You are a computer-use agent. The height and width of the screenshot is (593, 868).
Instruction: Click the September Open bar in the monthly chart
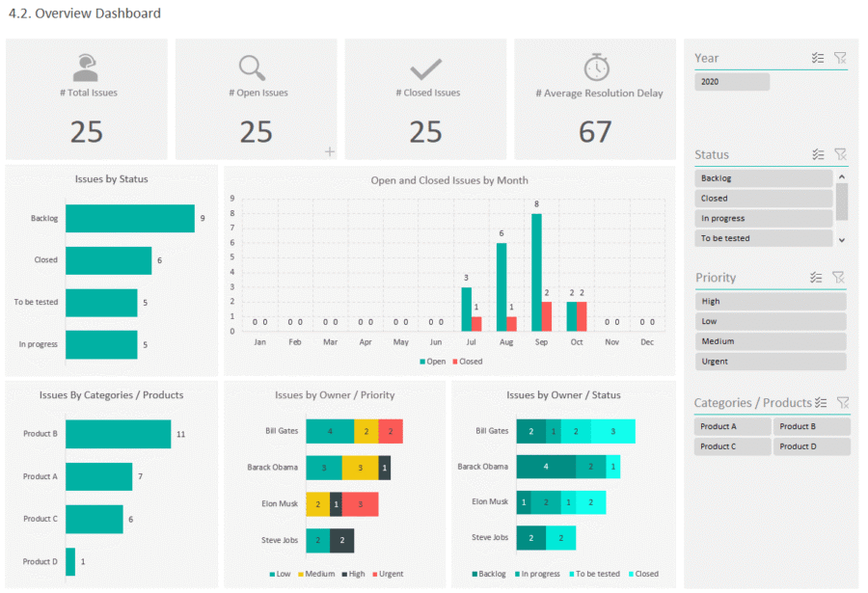pos(536,272)
